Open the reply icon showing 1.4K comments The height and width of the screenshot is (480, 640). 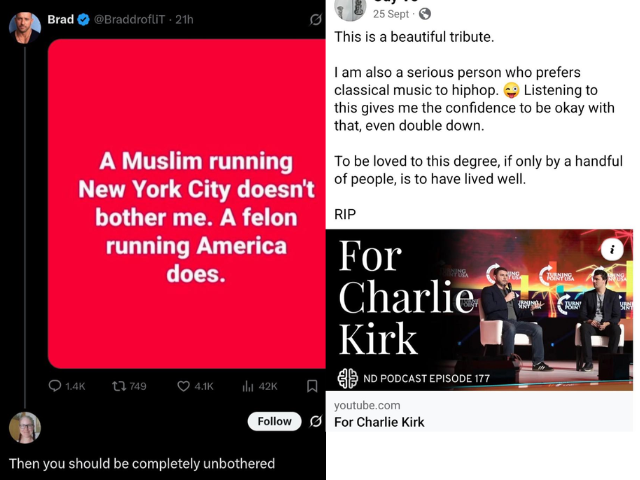point(55,386)
